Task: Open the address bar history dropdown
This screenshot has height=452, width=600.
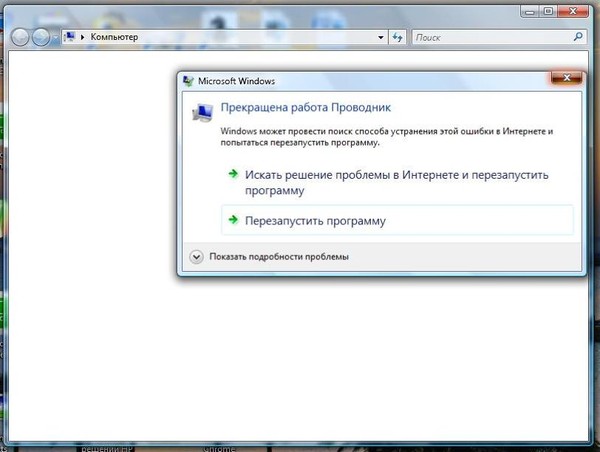Action: tap(381, 38)
